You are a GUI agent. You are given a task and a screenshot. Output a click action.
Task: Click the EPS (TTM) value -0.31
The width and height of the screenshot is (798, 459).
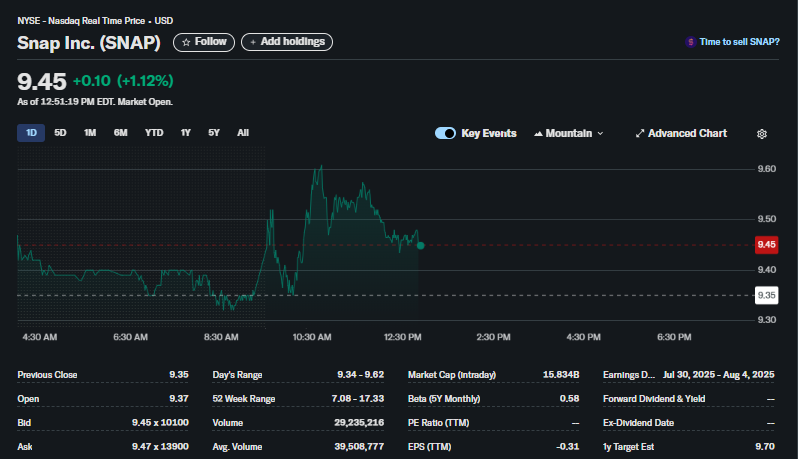tap(567, 447)
